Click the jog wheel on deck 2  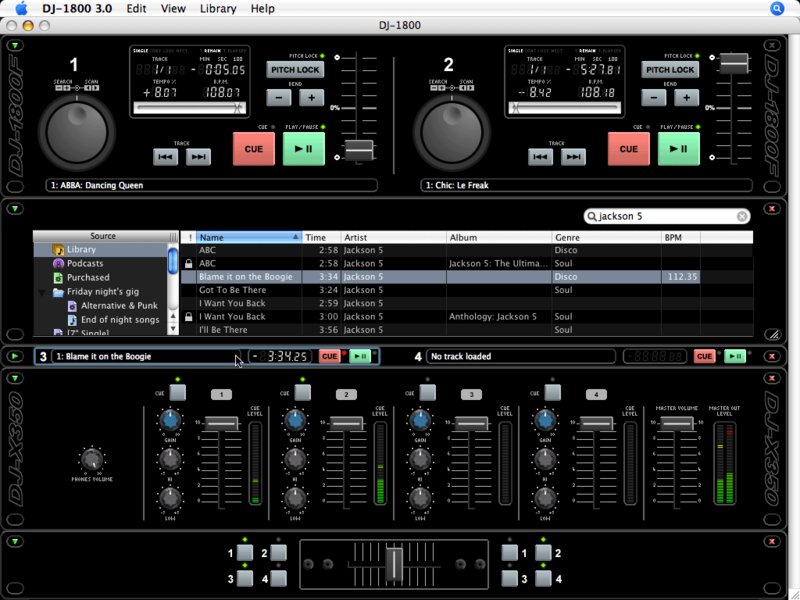coord(452,133)
